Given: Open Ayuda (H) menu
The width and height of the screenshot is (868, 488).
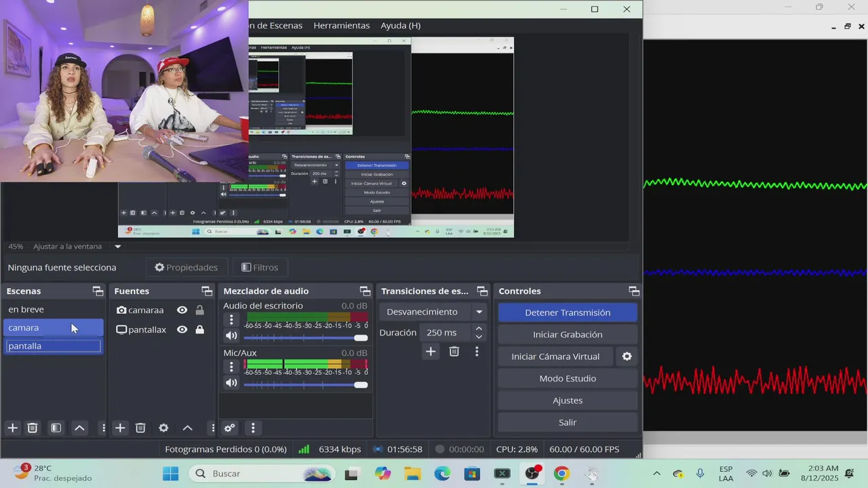Looking at the screenshot, I should point(401,26).
